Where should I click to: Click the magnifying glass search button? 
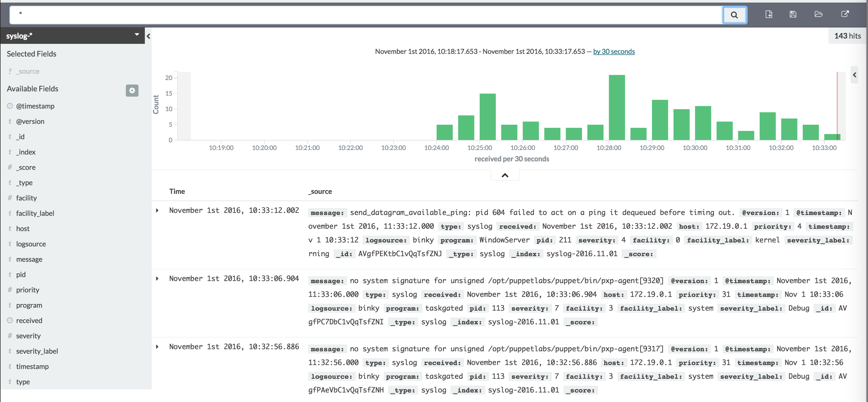[x=734, y=15]
